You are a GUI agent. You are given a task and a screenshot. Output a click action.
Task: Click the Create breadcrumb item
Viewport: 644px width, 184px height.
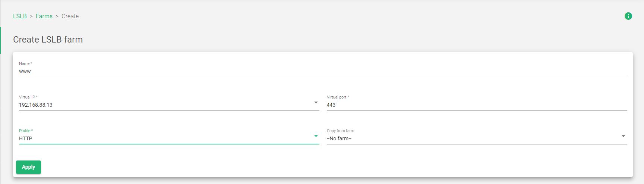70,16
